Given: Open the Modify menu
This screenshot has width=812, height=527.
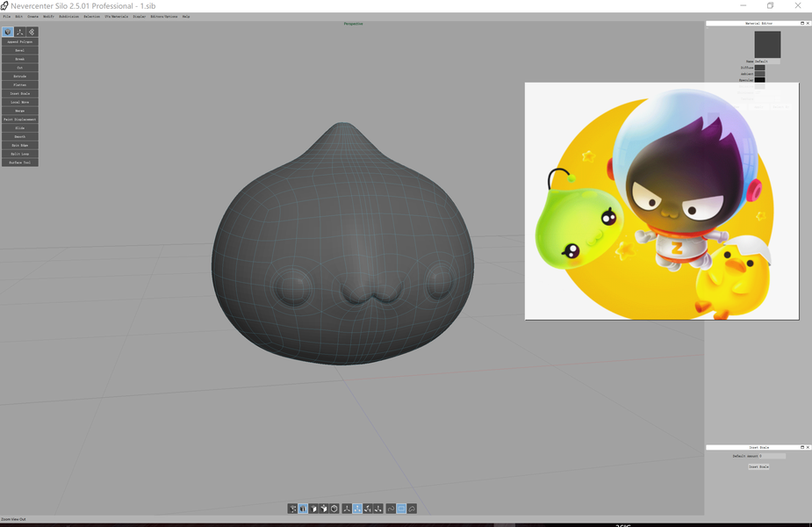Looking at the screenshot, I should (x=48, y=17).
